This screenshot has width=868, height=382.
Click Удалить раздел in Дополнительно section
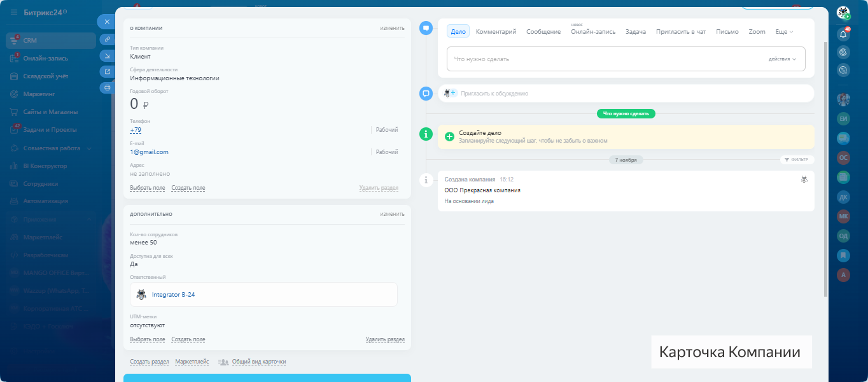pos(385,340)
